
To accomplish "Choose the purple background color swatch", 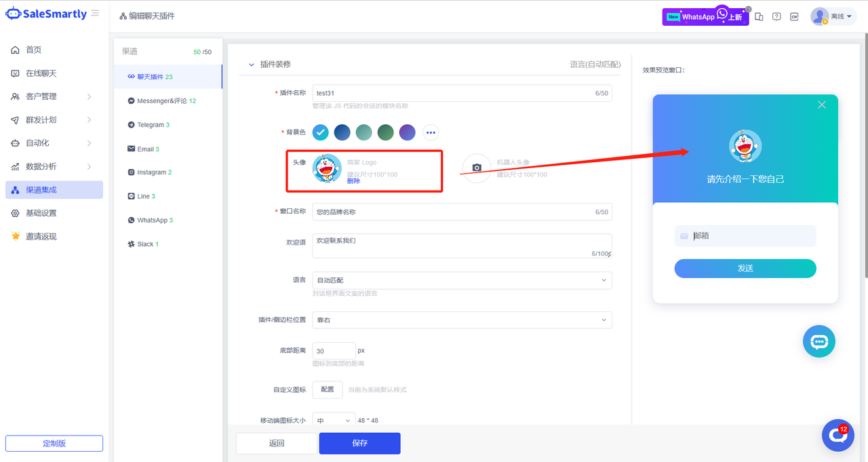I will point(407,132).
